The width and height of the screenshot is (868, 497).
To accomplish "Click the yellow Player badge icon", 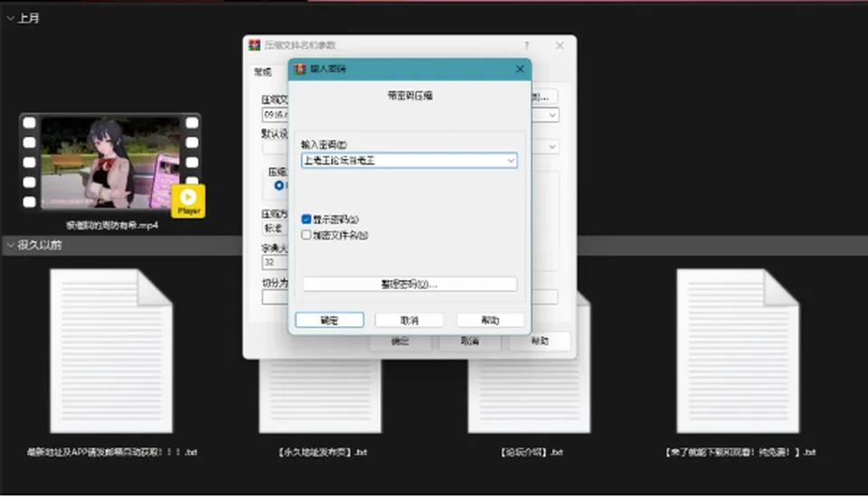I will 188,201.
